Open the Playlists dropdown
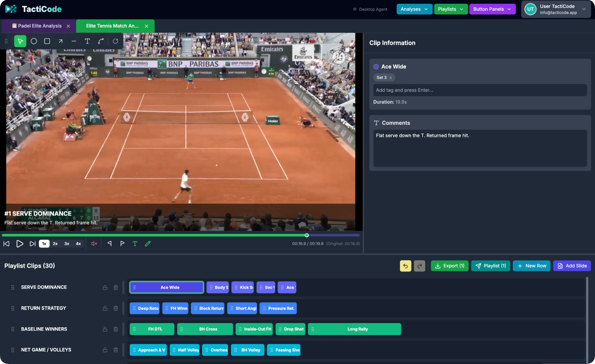This screenshot has width=595, height=364. pos(451,9)
